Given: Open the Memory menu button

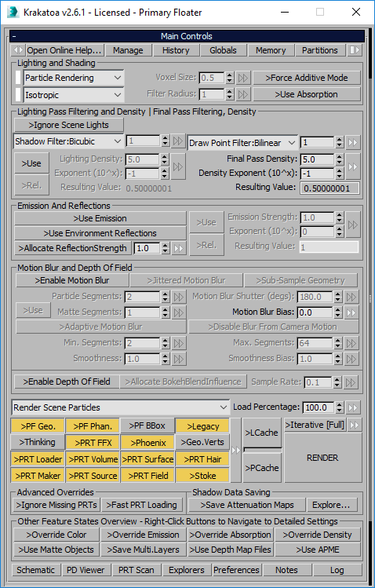Looking at the screenshot, I should coord(271,50).
